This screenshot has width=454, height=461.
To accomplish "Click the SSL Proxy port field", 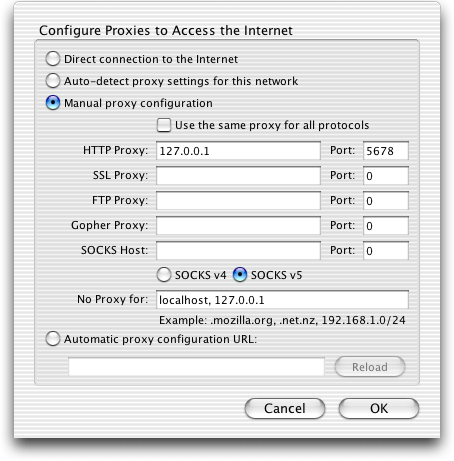I will (x=386, y=176).
